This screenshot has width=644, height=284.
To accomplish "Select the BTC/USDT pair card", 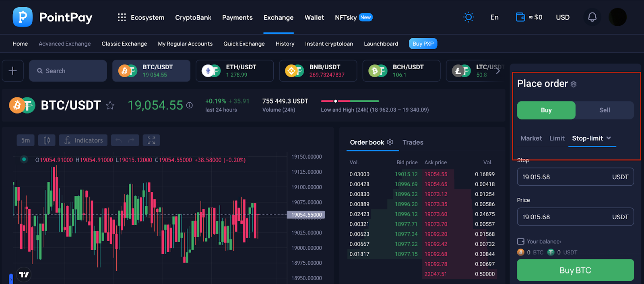I will [x=151, y=71].
